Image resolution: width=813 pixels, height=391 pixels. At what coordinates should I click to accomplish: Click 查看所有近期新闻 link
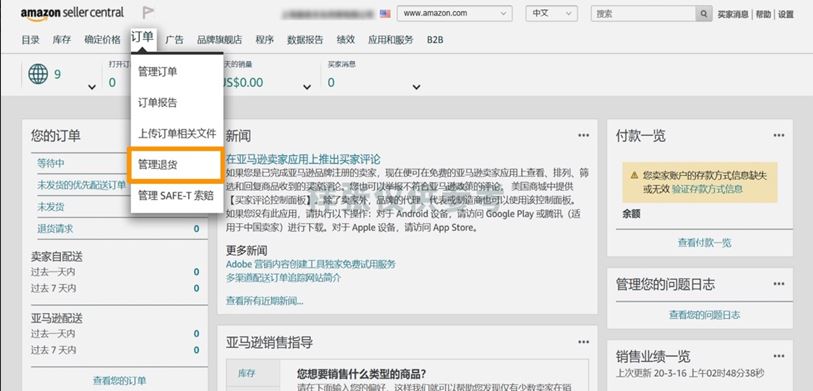pyautogui.click(x=264, y=301)
